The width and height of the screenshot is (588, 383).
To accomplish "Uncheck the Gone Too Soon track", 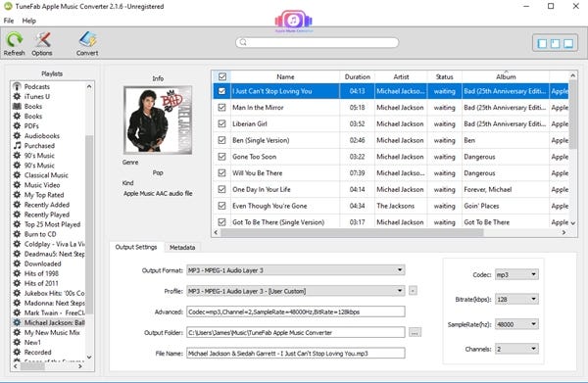I will point(222,157).
